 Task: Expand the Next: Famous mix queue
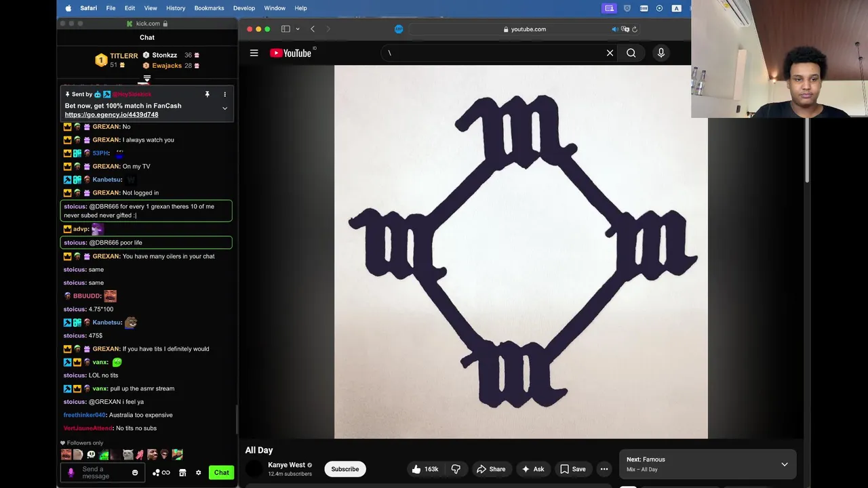point(785,464)
